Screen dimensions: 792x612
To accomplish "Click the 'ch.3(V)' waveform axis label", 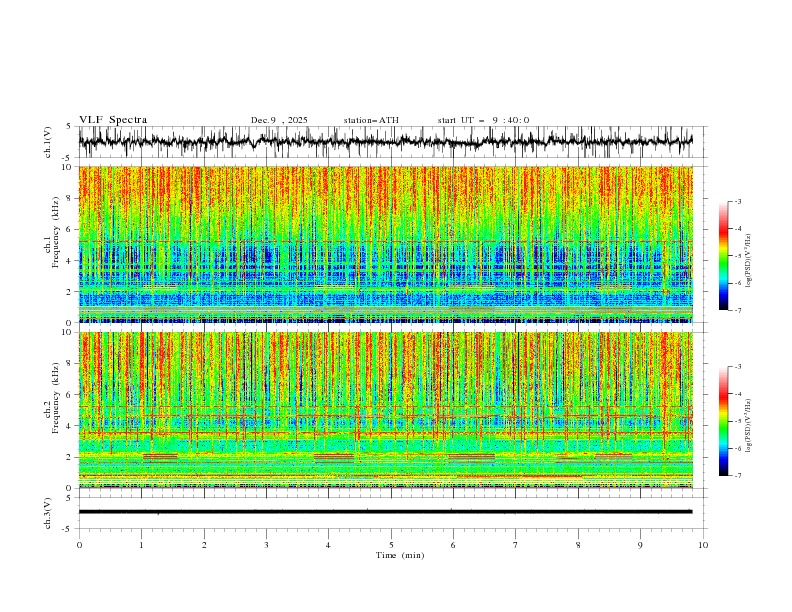I will tap(48, 513).
